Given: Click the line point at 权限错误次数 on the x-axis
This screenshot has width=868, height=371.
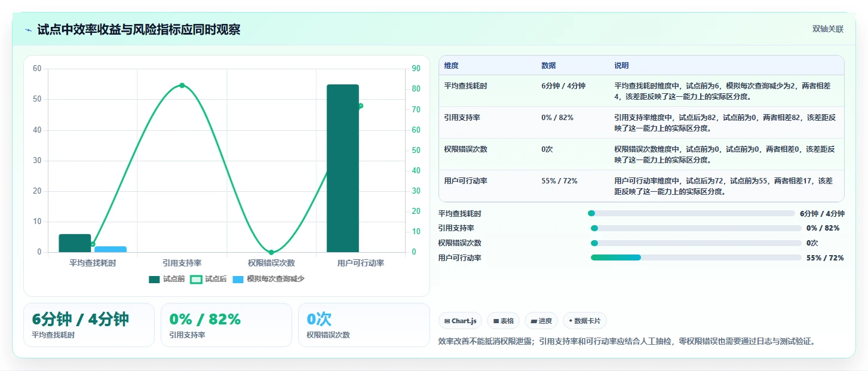Looking at the screenshot, I should click(271, 252).
